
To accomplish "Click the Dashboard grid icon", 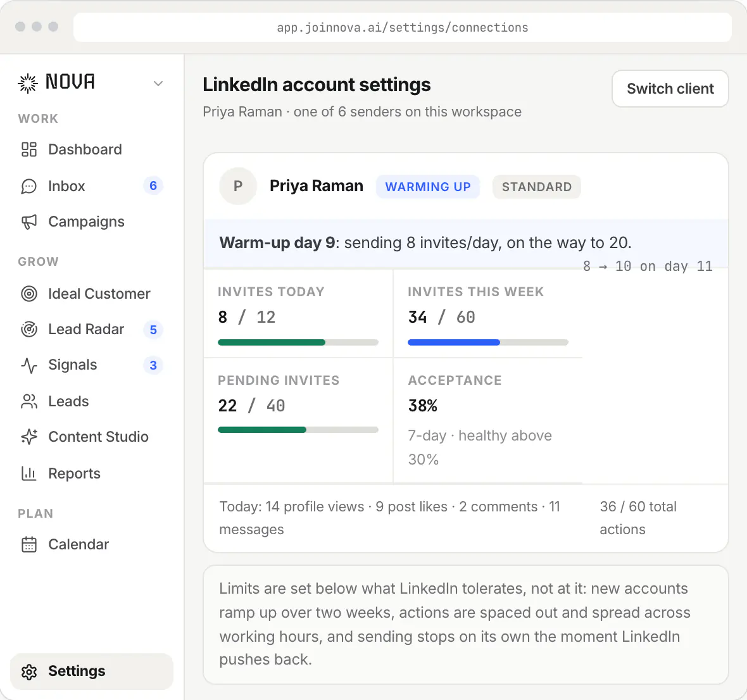I will 29,149.
